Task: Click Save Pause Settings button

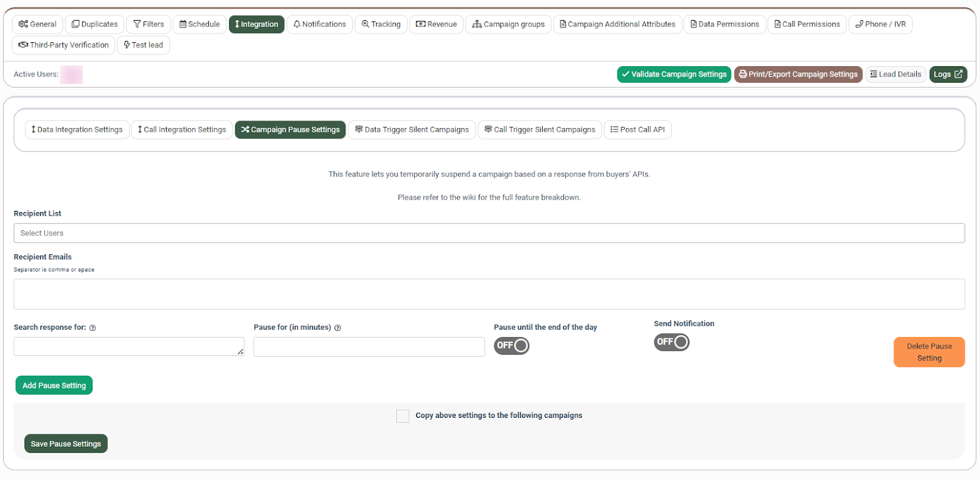Action: coord(66,444)
